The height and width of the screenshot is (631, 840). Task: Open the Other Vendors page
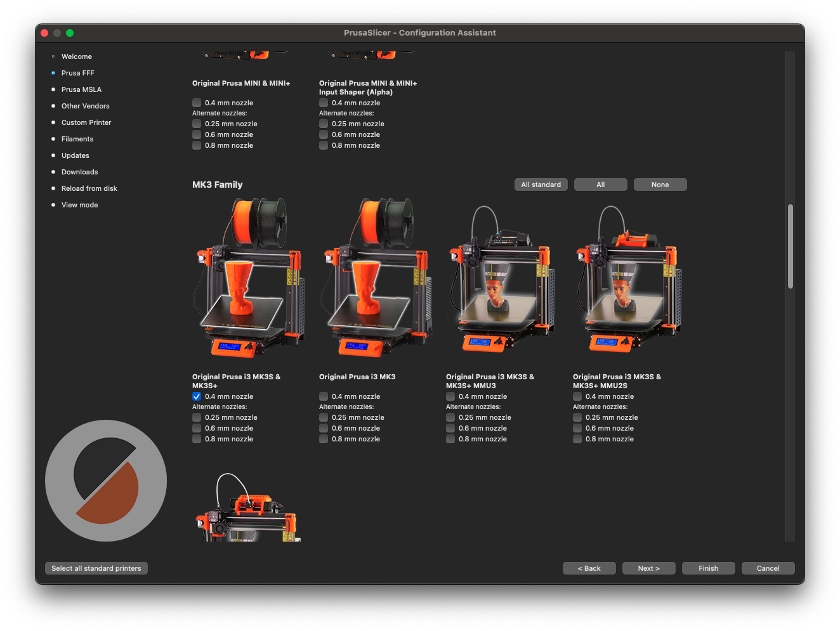[x=86, y=106]
